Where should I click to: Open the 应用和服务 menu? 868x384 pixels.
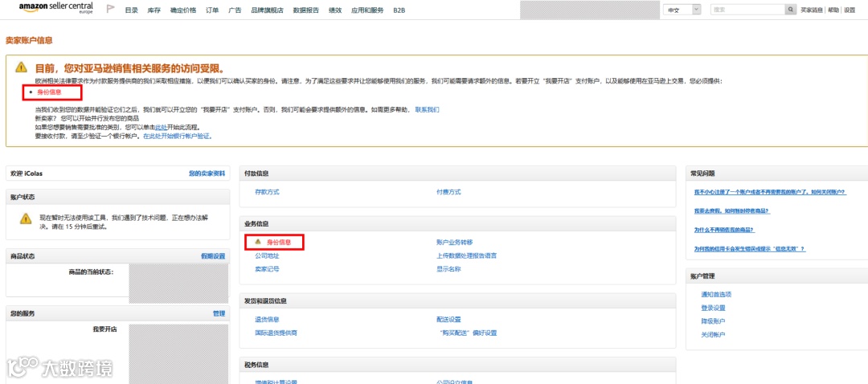coord(367,10)
